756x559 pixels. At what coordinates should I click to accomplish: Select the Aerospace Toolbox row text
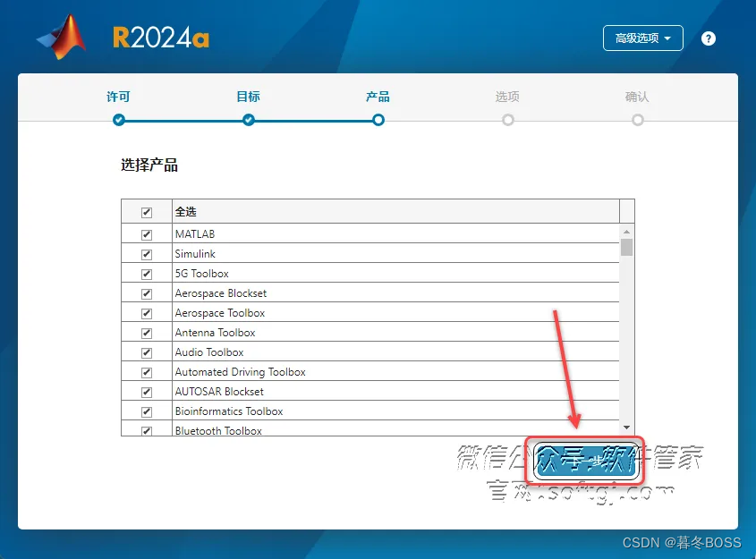(220, 313)
